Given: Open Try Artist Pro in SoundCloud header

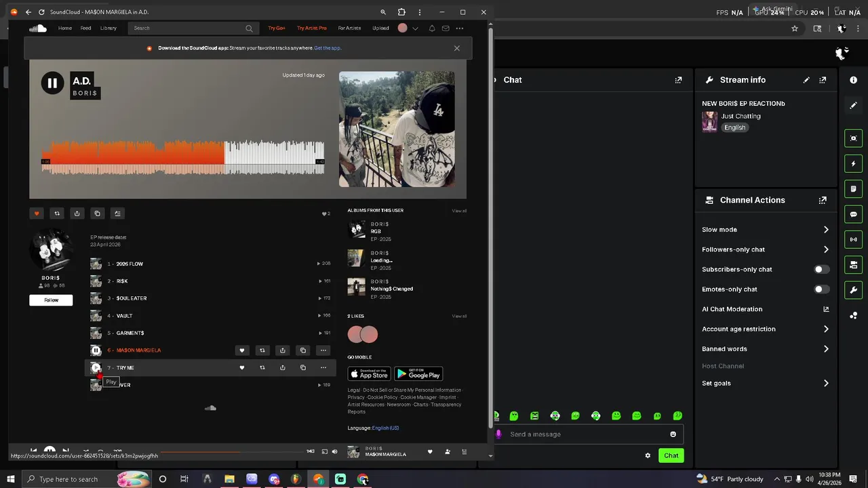Looking at the screenshot, I should pos(312,28).
